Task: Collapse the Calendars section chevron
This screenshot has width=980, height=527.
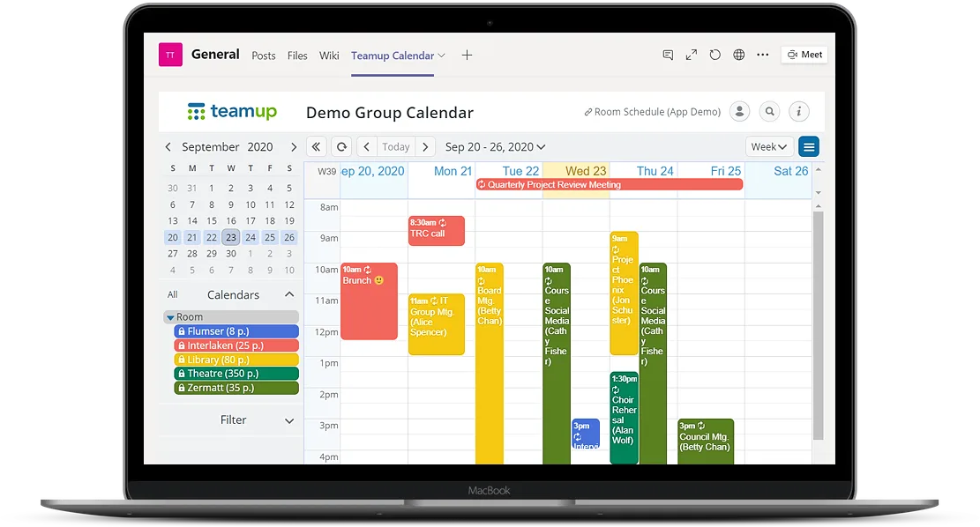Action: coord(288,295)
